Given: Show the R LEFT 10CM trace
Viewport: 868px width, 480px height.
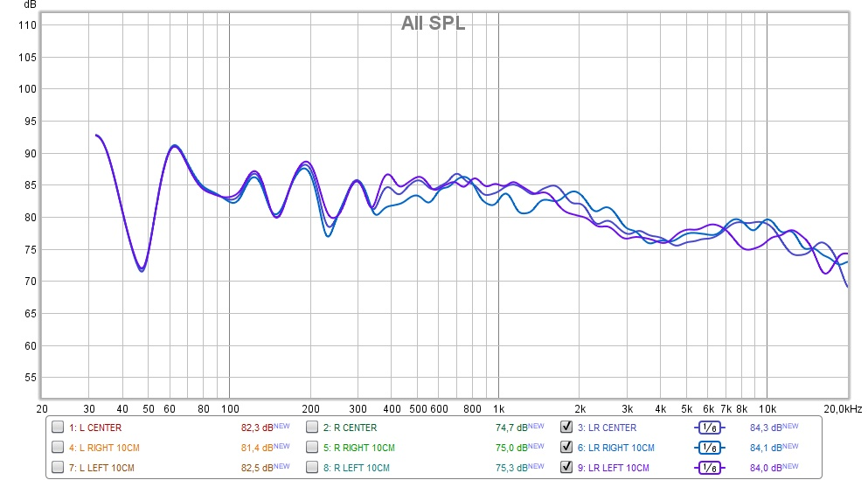Looking at the screenshot, I should click(x=312, y=467).
